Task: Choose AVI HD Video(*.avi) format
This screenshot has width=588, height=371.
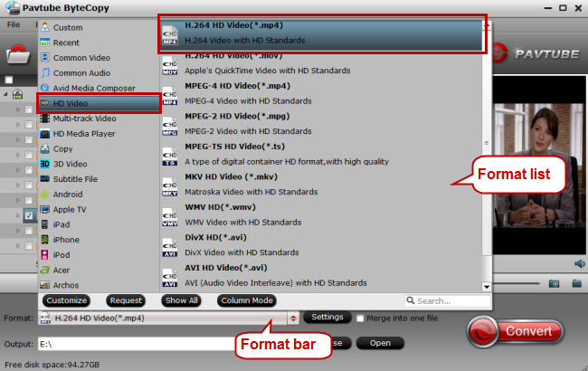Action: pos(322,276)
